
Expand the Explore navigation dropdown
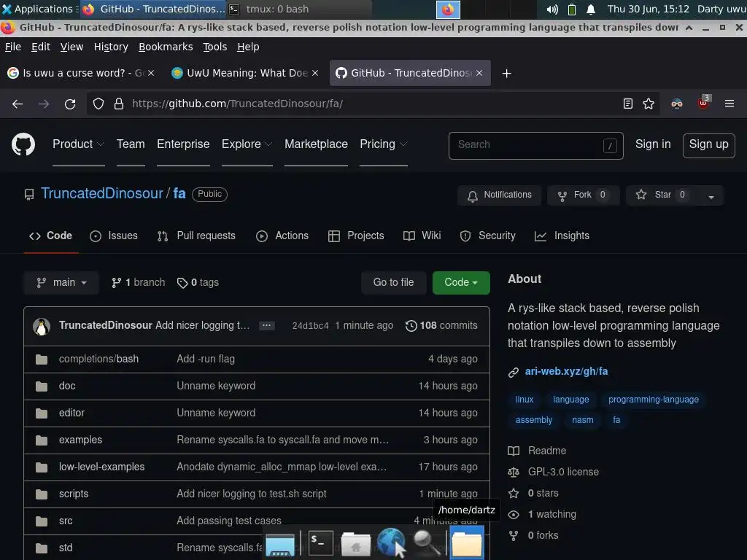click(247, 144)
